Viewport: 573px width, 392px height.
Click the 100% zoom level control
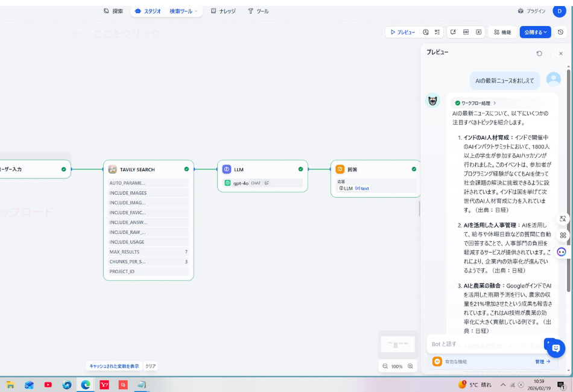[397, 366]
